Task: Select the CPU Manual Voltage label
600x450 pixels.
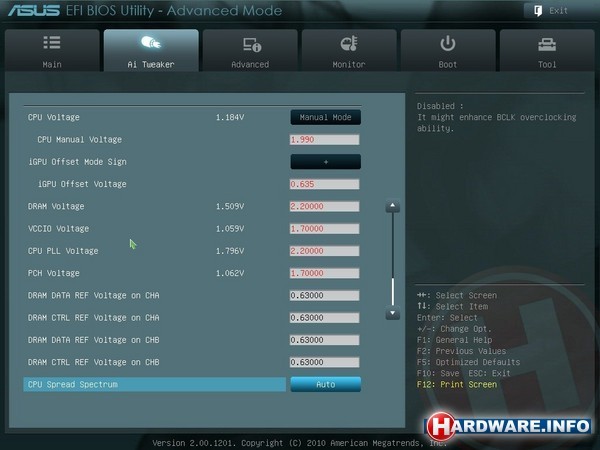Action: [x=80, y=140]
